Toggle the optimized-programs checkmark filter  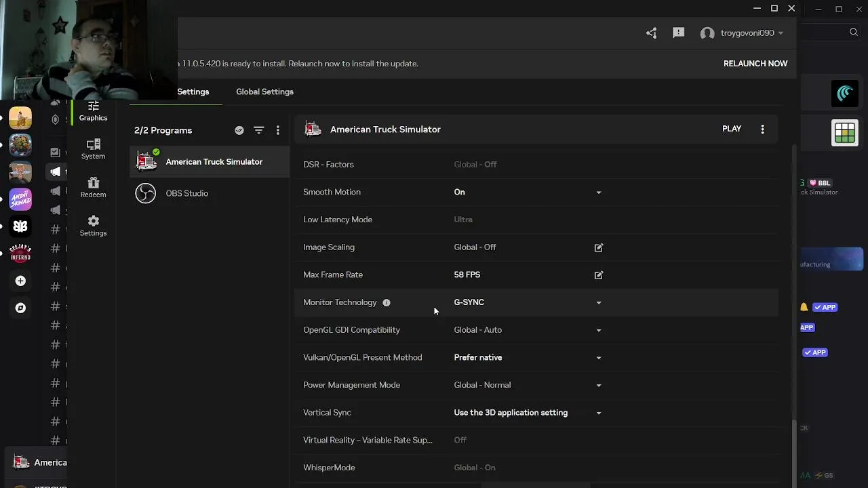239,130
